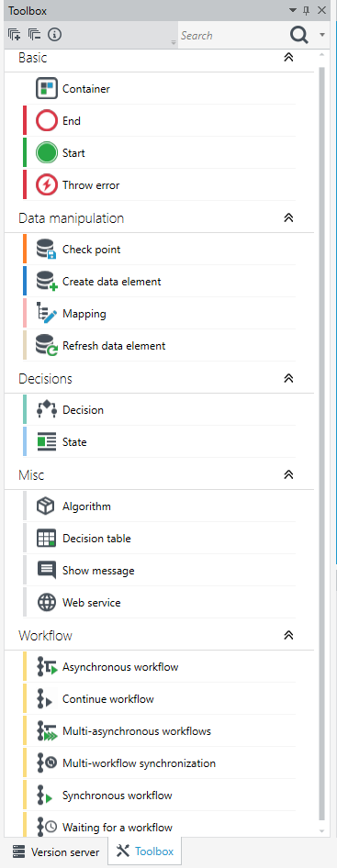The height and width of the screenshot is (868, 337).
Task: Collapse the Workflow group chevron
Action: [288, 636]
